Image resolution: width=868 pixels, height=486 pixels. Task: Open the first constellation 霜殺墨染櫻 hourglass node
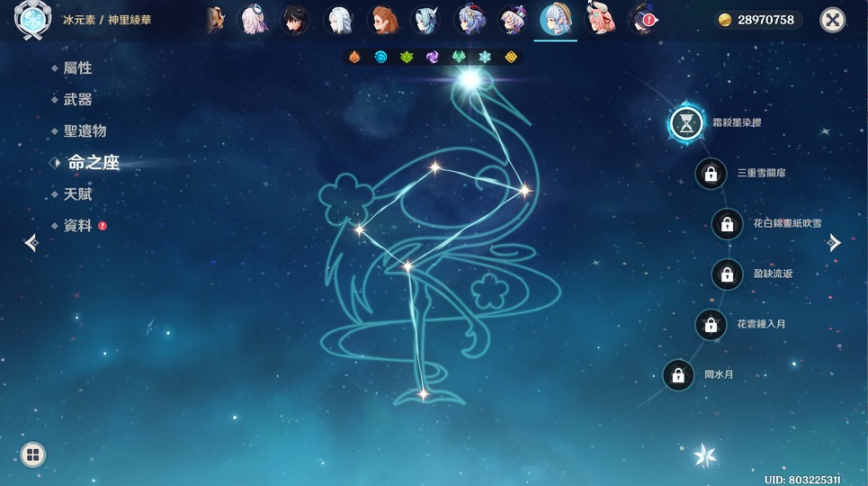click(687, 123)
